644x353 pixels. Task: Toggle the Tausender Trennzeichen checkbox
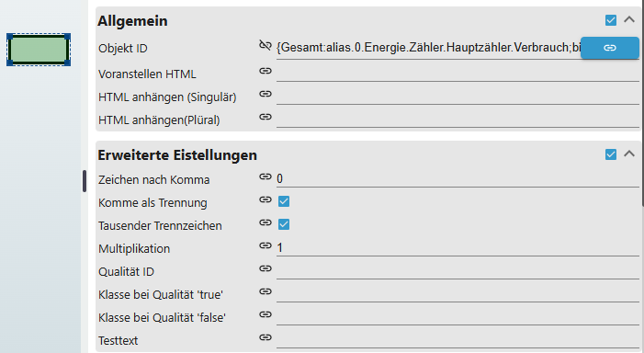click(284, 224)
